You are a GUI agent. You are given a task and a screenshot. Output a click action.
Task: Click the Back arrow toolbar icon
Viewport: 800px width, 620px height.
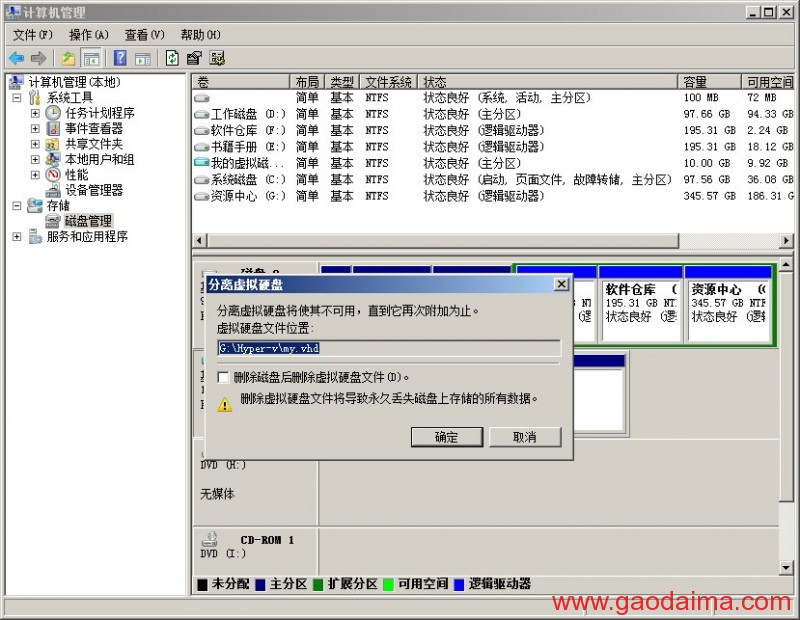[16, 59]
